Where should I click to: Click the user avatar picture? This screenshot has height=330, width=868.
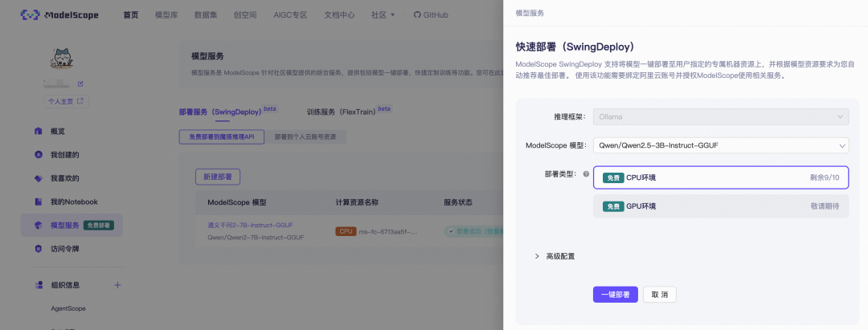click(63, 59)
